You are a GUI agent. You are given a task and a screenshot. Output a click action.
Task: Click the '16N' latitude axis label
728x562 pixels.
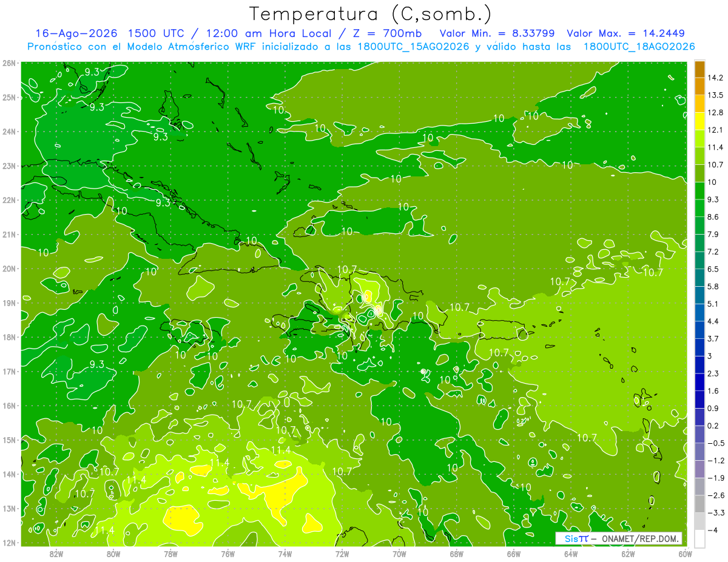(9, 406)
